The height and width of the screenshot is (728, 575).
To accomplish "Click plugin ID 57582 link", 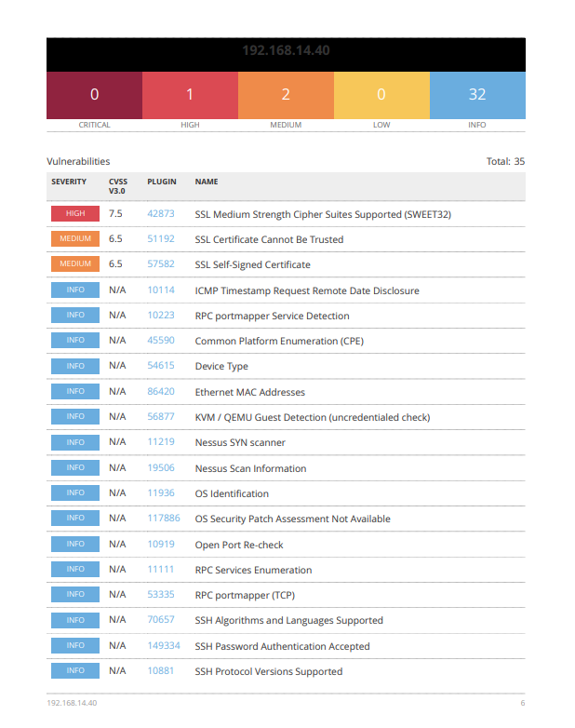I will pos(160,264).
